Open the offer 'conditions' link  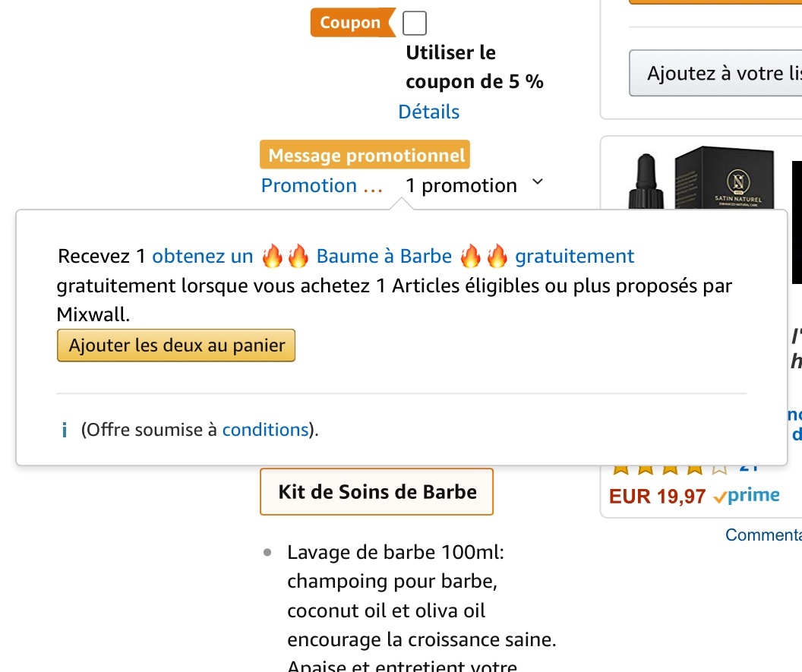tap(264, 430)
